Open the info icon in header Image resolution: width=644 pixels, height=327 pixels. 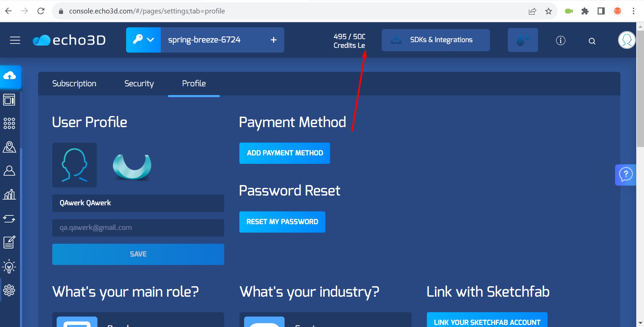[x=560, y=40]
